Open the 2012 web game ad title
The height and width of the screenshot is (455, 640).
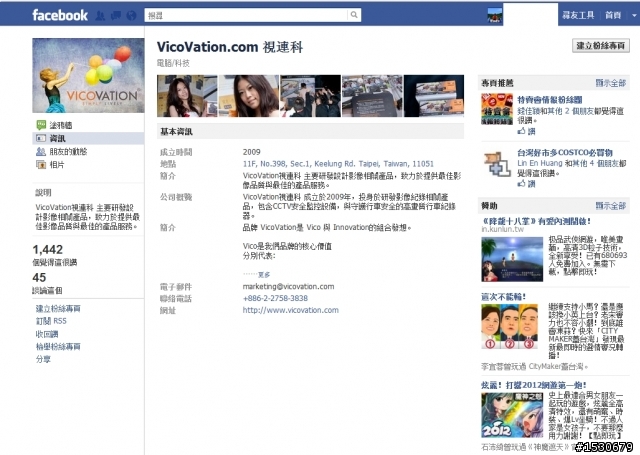tap(534, 385)
